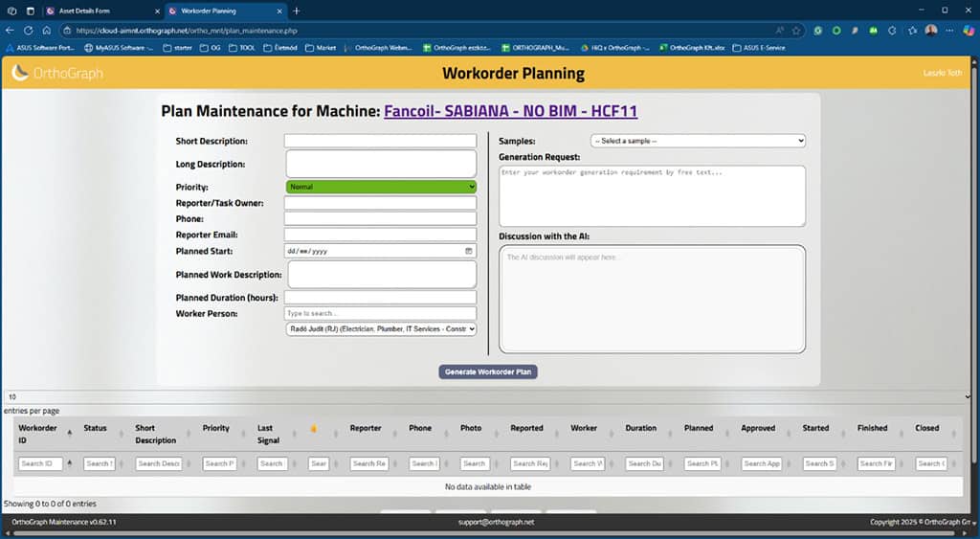Click the Reporter Email input field

pos(380,236)
